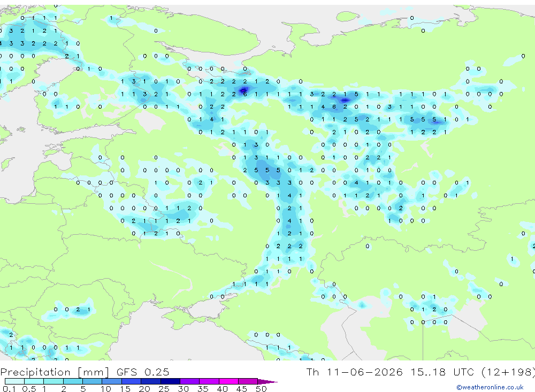Click the '25' legend scale label
535x392 pixels.
[164, 389]
